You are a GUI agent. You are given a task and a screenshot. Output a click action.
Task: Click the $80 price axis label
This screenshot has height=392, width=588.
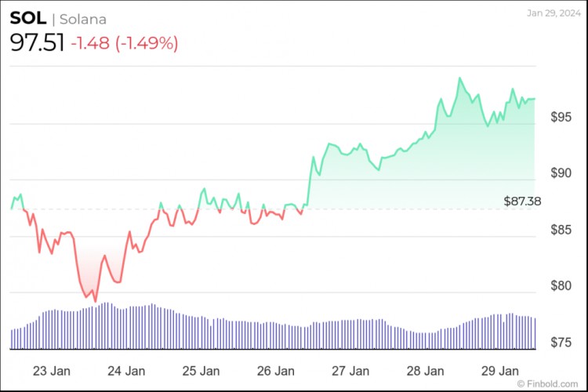pos(561,286)
